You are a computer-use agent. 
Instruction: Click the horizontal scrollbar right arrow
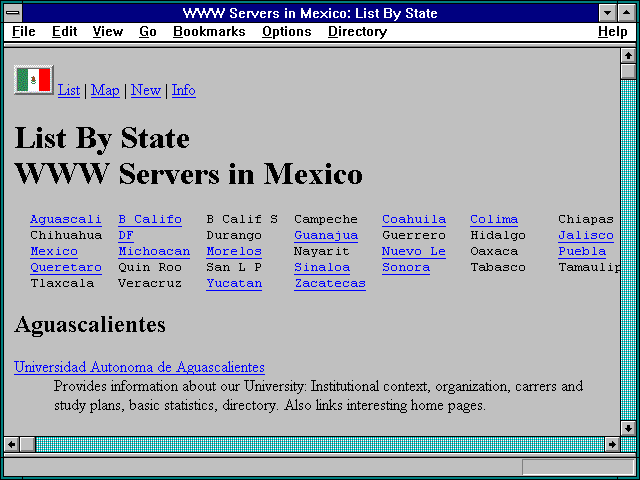(612, 444)
